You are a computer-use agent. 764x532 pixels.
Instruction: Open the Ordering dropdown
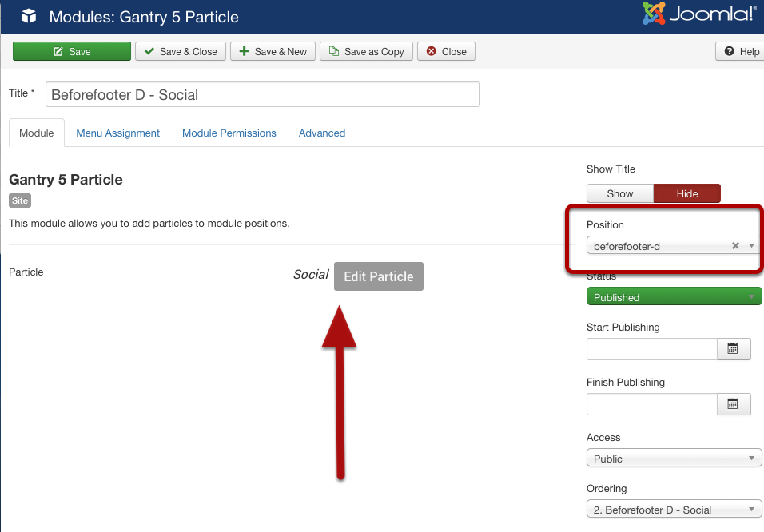tap(674, 510)
